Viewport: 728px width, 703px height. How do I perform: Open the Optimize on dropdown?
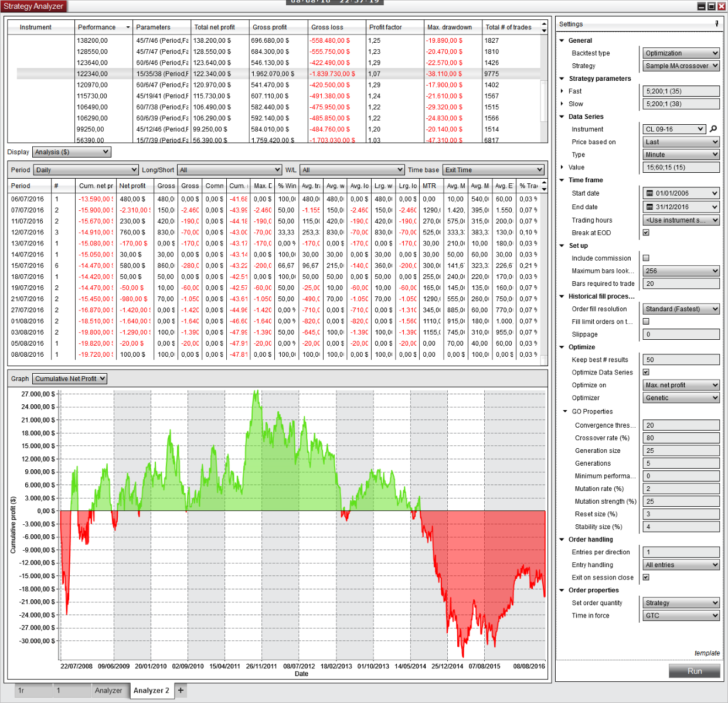tap(681, 385)
